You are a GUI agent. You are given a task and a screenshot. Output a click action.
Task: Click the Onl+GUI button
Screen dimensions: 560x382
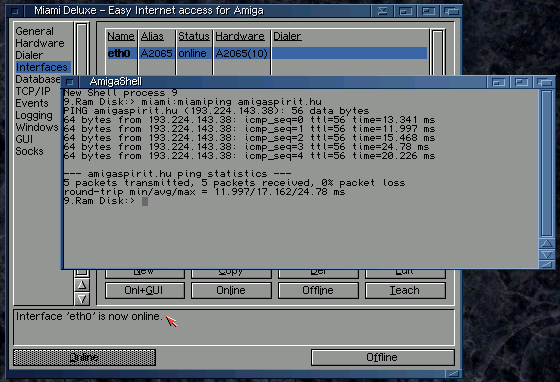(x=145, y=290)
